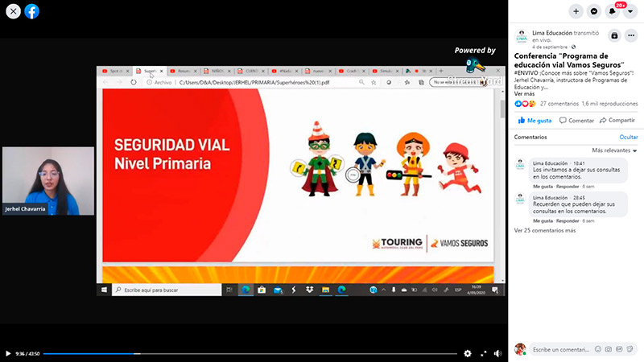Seek on the video progress bar
This screenshot has height=362, width=644.
point(242,353)
